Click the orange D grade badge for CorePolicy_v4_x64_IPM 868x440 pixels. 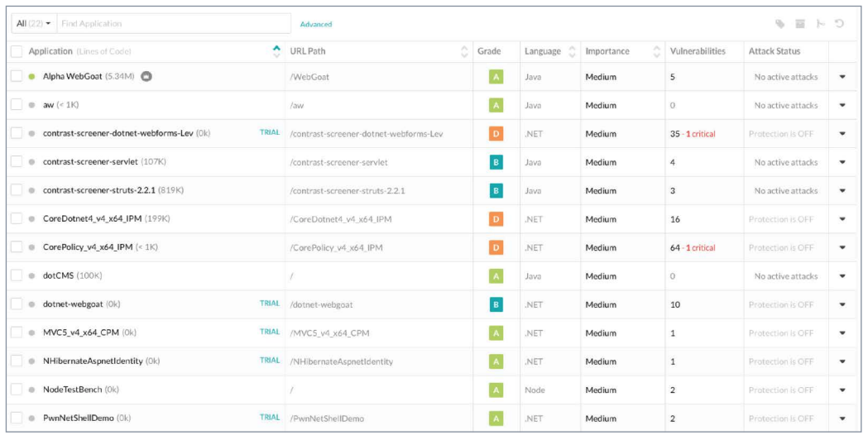pos(496,248)
